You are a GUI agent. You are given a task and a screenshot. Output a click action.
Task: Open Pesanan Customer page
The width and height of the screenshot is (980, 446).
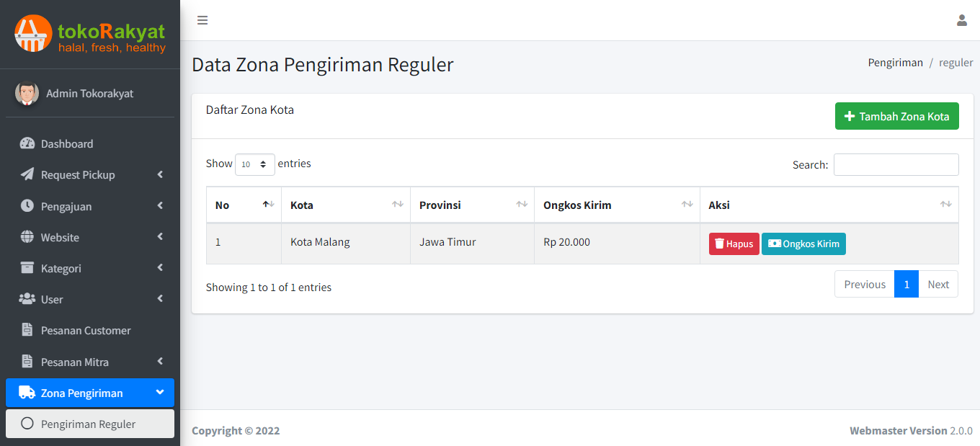coord(86,331)
